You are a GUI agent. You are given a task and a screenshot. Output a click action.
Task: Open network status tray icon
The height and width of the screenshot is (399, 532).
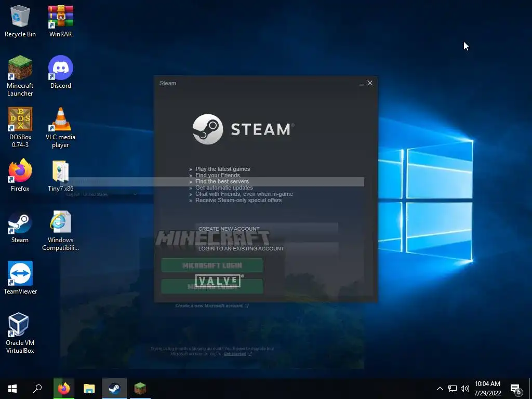pos(453,389)
